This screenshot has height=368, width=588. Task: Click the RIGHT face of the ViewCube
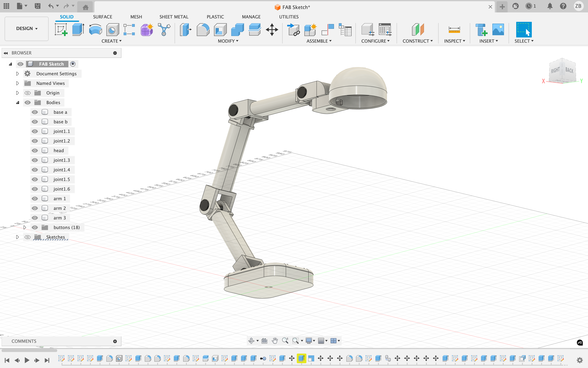555,71
